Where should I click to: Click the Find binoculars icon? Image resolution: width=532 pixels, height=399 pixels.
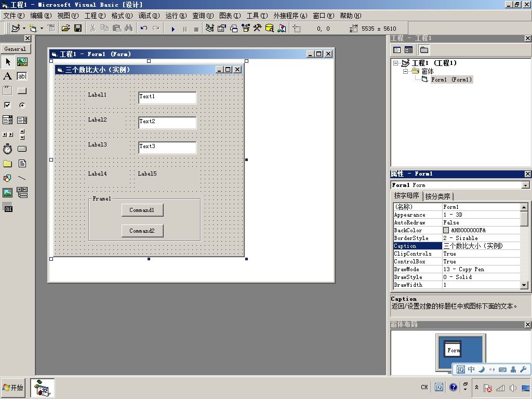pyautogui.click(x=129, y=28)
